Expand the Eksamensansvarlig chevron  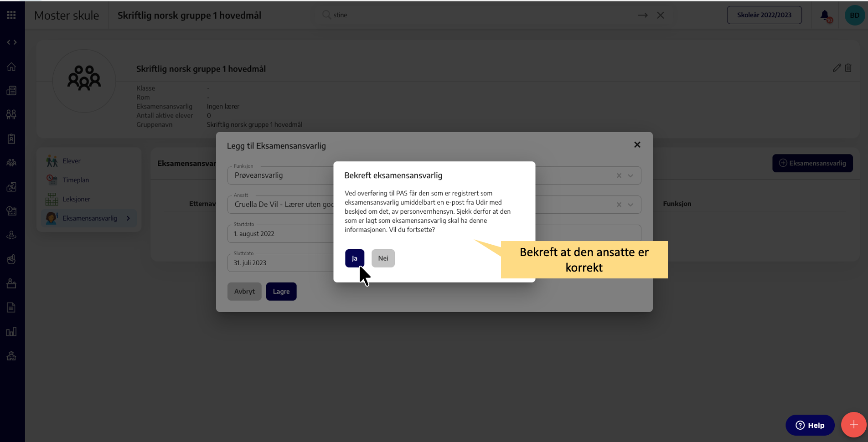(129, 218)
